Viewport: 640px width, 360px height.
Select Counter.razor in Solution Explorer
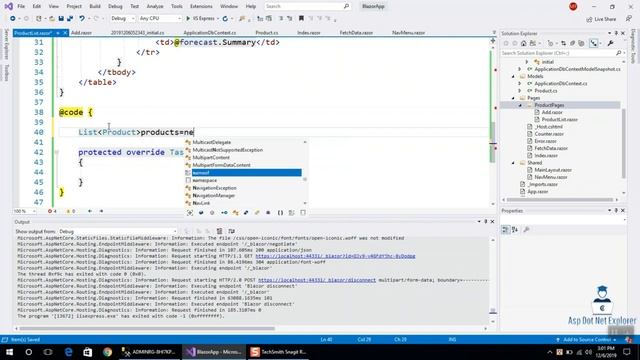click(x=549, y=134)
